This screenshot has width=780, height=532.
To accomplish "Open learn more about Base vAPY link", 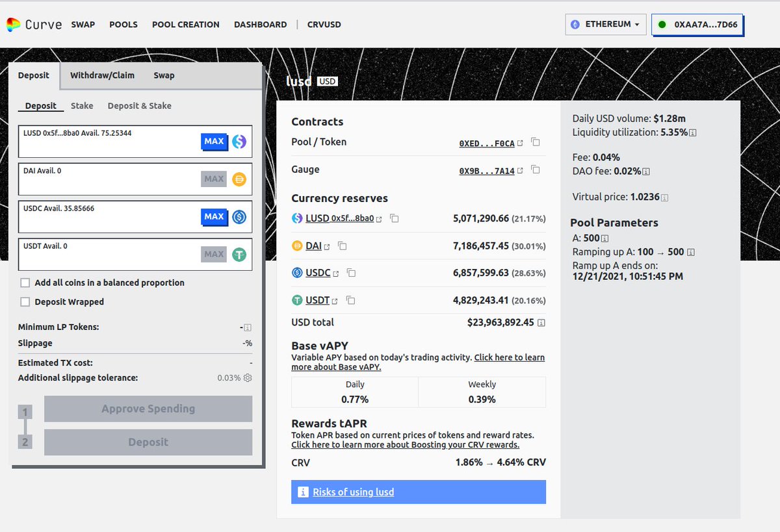I will [x=418, y=362].
